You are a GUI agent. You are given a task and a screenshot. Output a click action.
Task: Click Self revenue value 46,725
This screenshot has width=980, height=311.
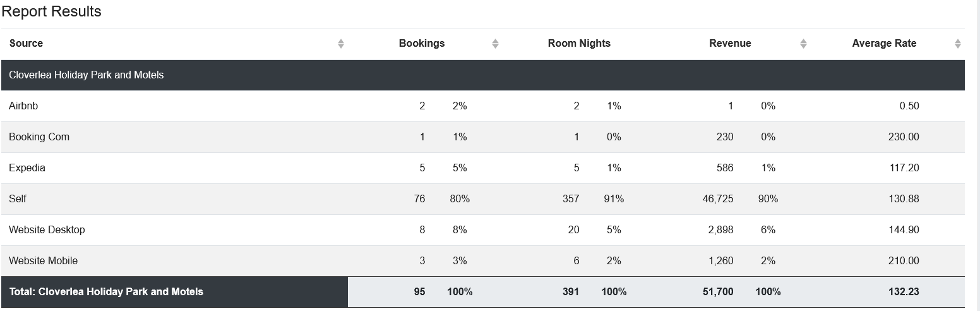coord(718,199)
